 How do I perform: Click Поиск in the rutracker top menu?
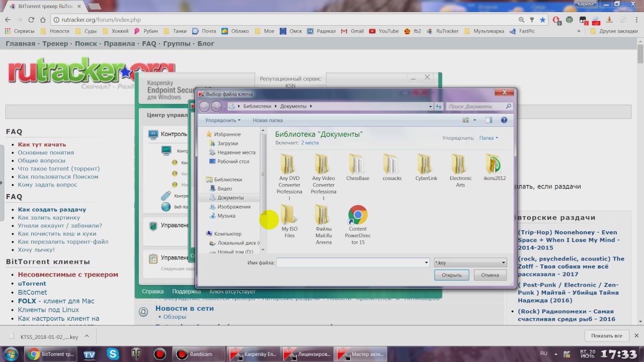click(86, 44)
